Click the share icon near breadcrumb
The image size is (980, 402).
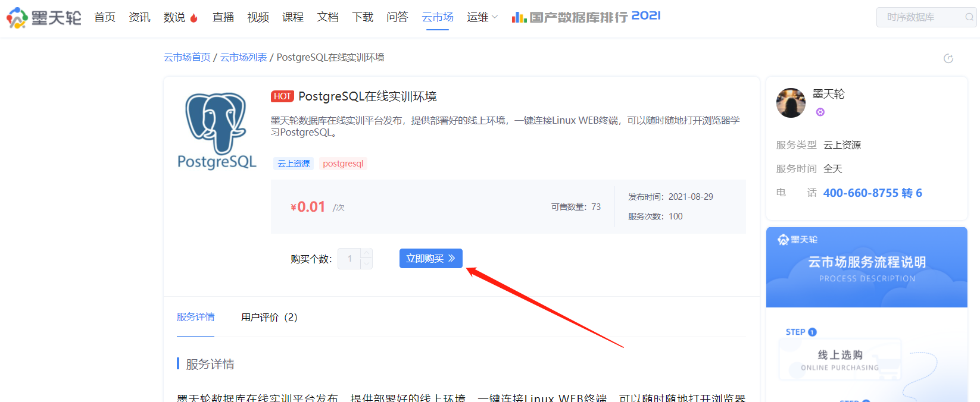pyautogui.click(x=948, y=58)
